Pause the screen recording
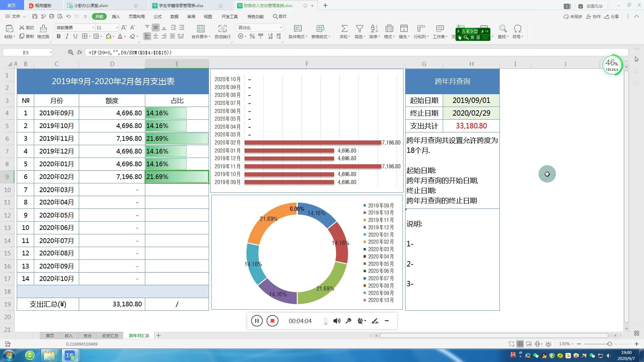644x362 pixels. (x=257, y=321)
